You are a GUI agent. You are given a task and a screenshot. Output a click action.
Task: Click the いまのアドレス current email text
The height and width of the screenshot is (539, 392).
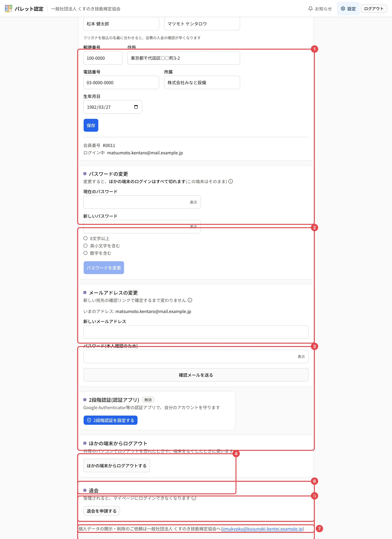point(137,311)
